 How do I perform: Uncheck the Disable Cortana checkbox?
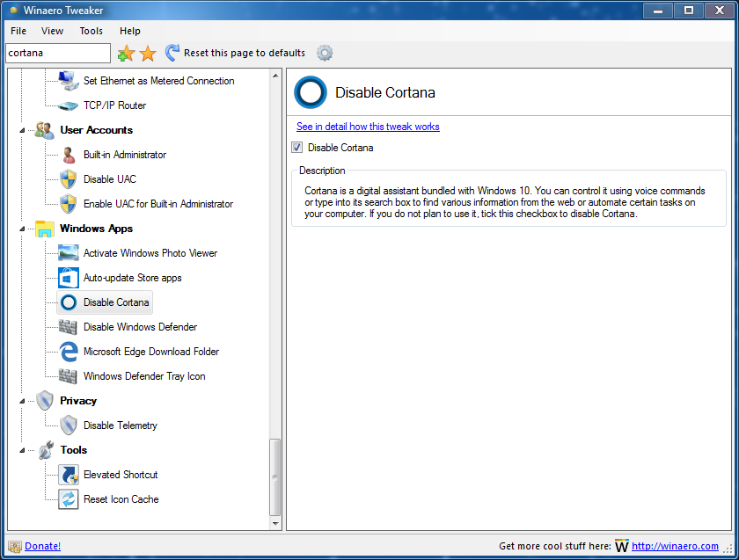pos(297,148)
